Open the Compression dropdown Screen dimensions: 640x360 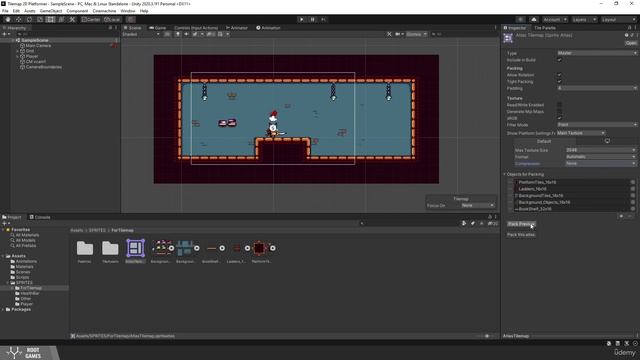pyautogui.click(x=600, y=163)
